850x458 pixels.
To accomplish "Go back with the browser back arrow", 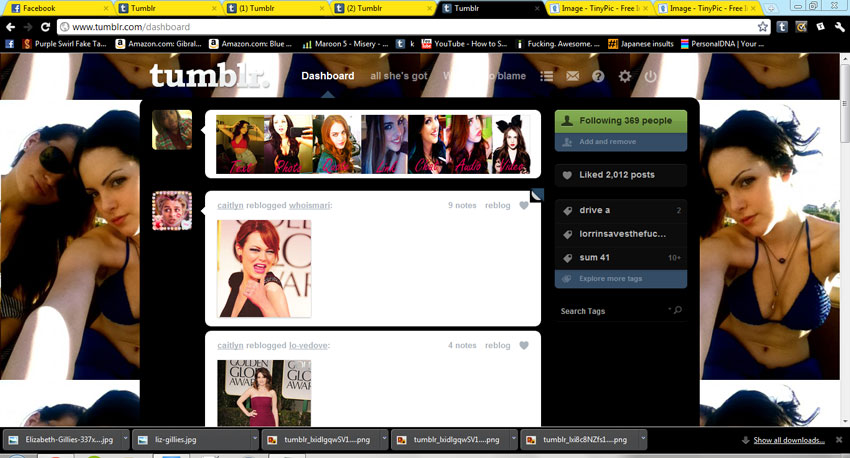I will (10, 27).
